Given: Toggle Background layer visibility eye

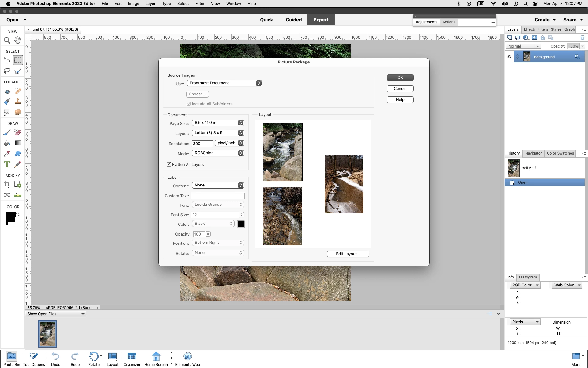Looking at the screenshot, I should [509, 57].
